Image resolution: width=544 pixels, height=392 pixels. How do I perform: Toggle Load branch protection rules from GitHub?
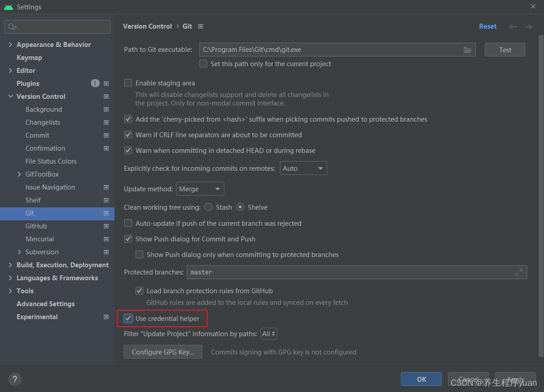pos(140,291)
